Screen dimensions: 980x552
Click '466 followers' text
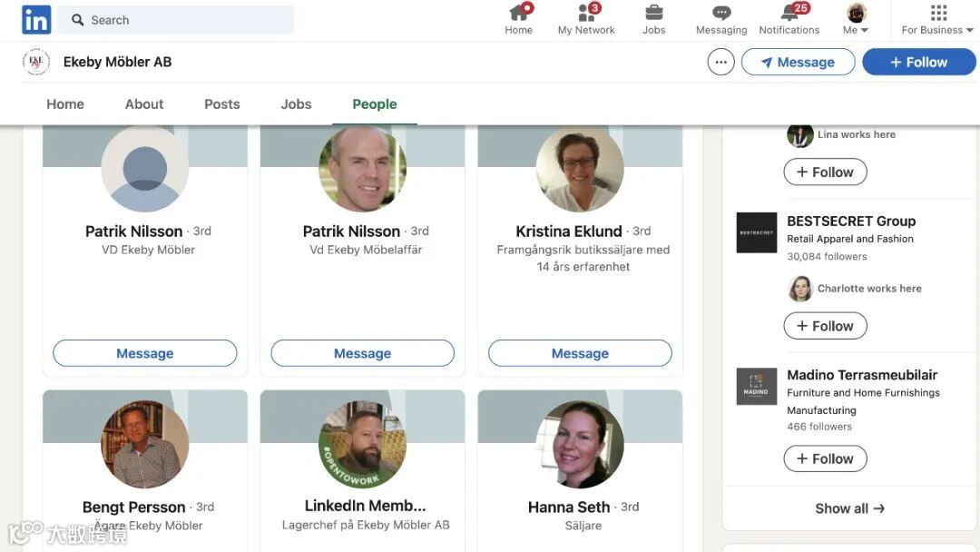tap(819, 427)
